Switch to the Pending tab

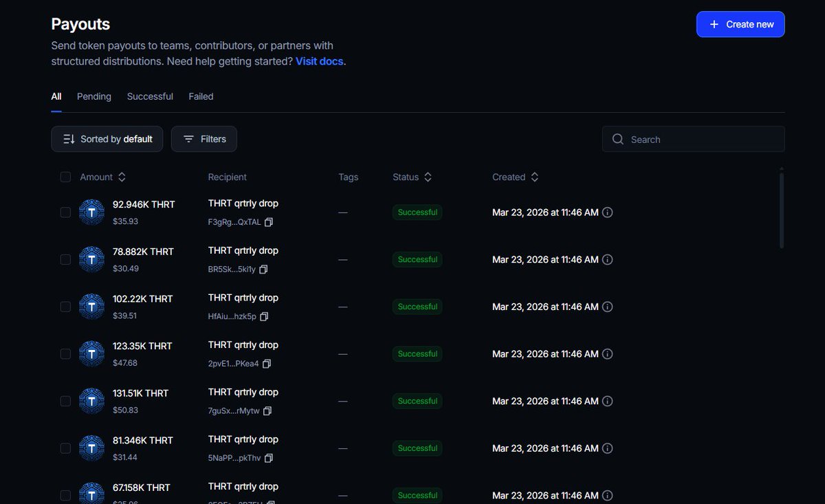[94, 96]
